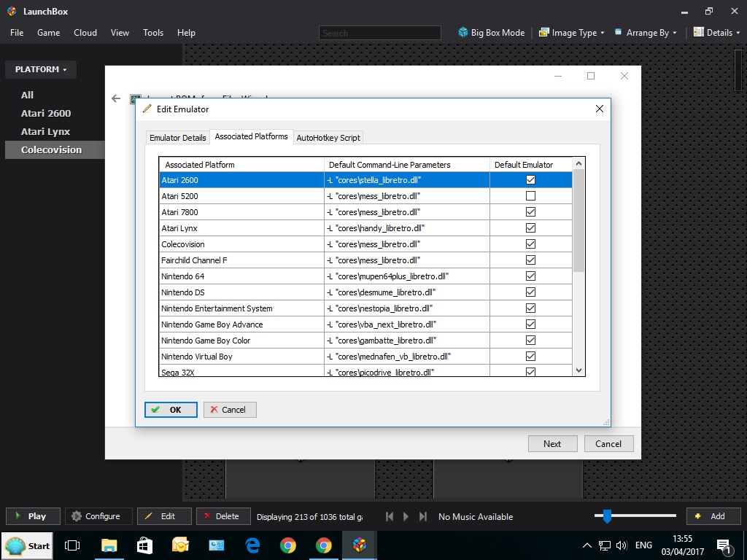Viewport: 747px width, 560px height.
Task: Toggle Default Emulator for Fairchild Channel F
Action: [530, 260]
